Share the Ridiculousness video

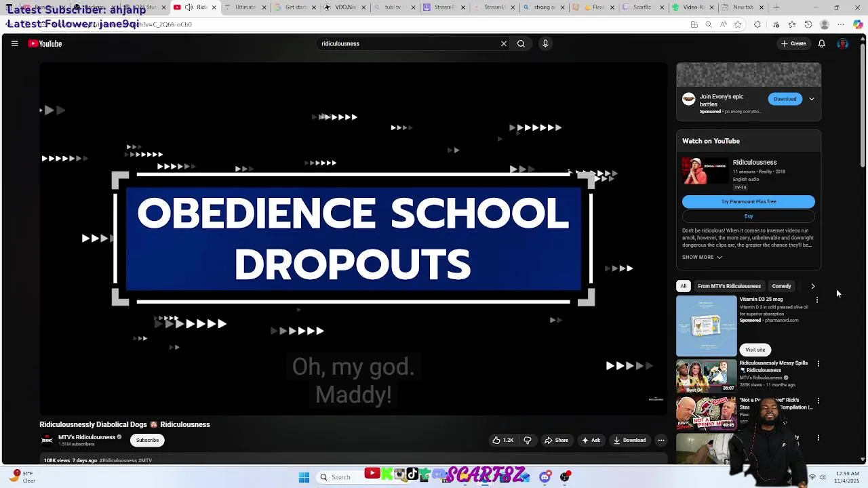click(556, 440)
